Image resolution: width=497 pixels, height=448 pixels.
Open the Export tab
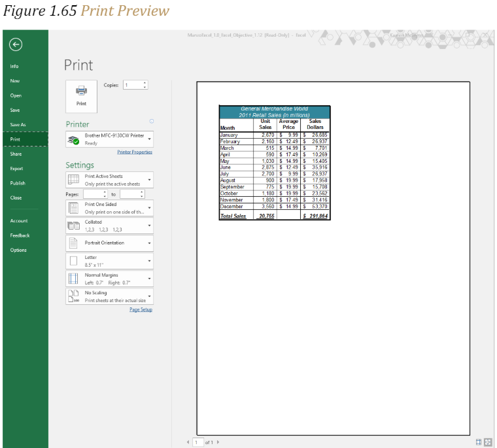click(x=16, y=168)
